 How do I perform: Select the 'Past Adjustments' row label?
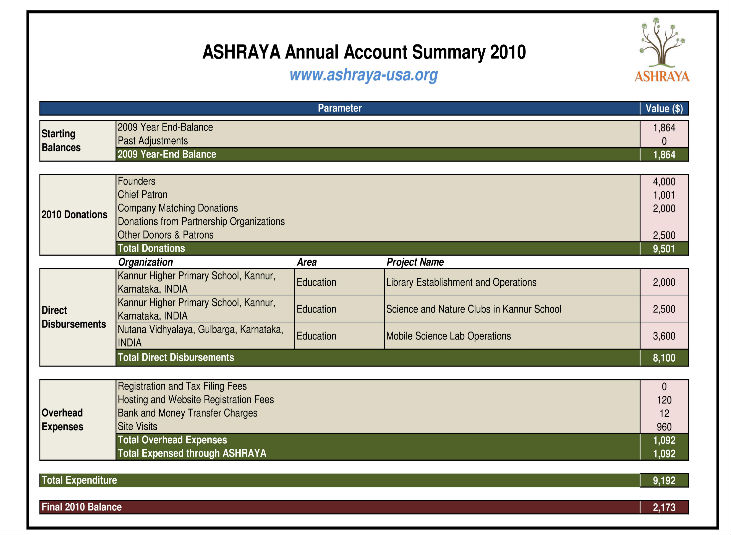tap(152, 140)
